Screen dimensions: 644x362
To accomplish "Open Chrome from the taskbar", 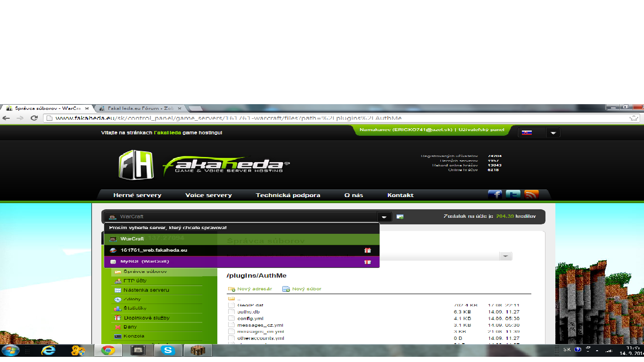I will coord(108,350).
